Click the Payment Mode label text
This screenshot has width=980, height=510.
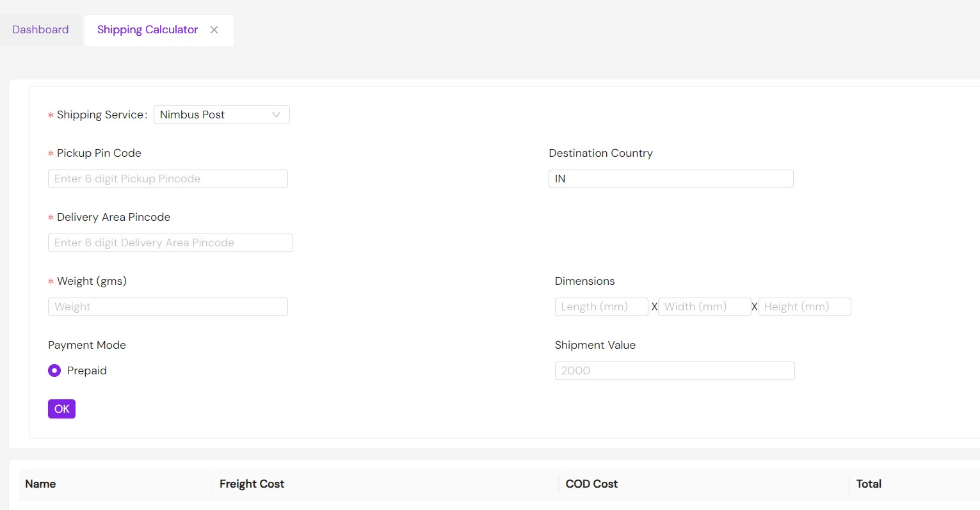tap(87, 345)
